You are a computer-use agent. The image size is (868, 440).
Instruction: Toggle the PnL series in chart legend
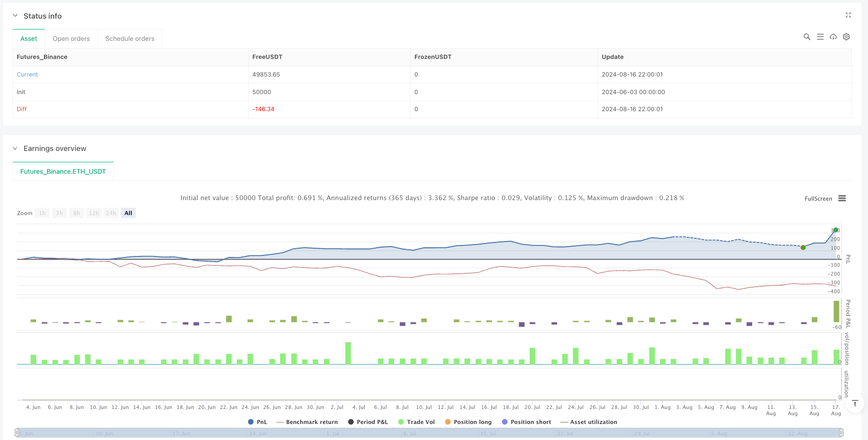(258, 422)
